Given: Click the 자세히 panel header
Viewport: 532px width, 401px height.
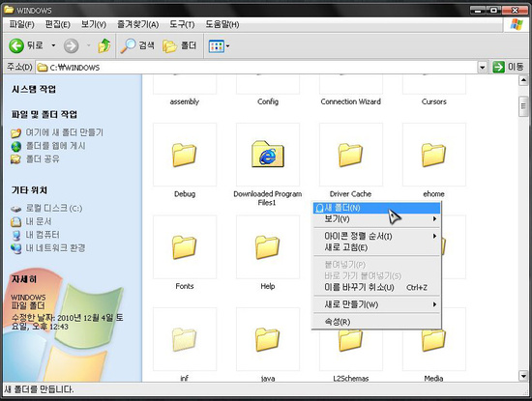Looking at the screenshot, I should click(x=24, y=279).
